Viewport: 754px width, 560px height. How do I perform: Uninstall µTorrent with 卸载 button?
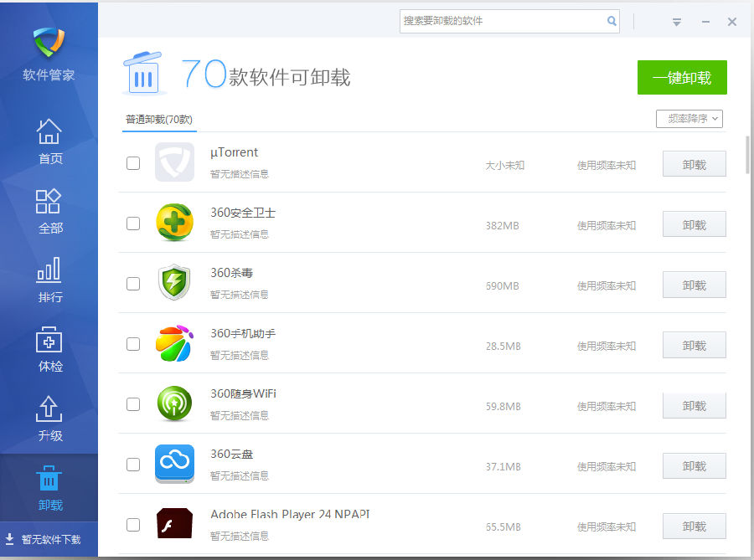point(694,164)
